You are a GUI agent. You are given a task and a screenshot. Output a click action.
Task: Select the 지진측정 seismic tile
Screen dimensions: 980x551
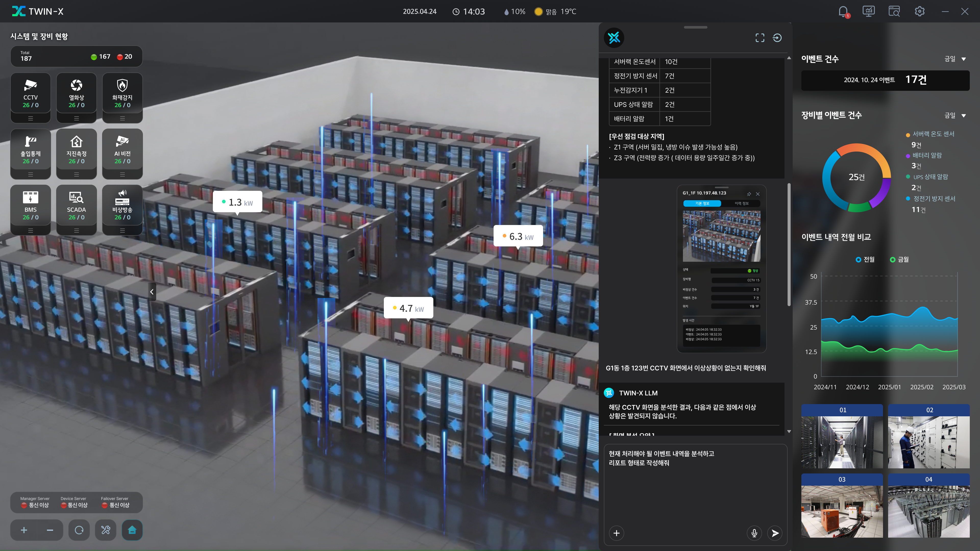point(77,149)
